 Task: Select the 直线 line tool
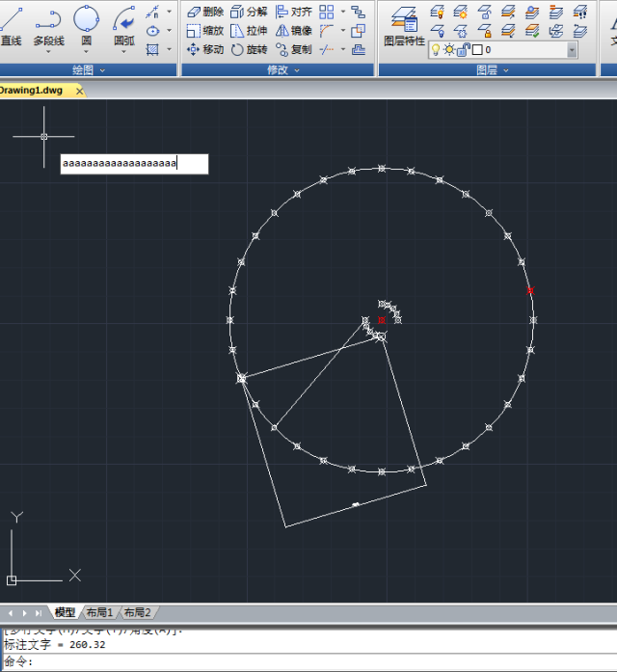point(11,27)
